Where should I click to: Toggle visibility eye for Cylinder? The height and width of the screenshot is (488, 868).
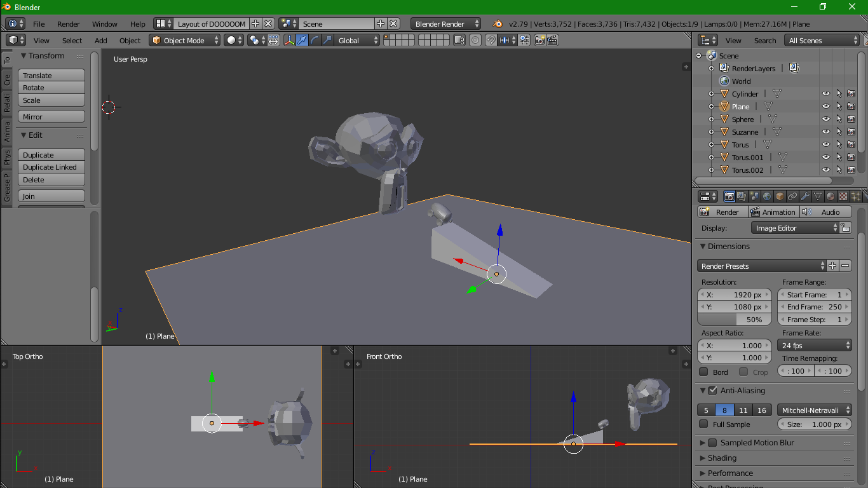[826, 93]
